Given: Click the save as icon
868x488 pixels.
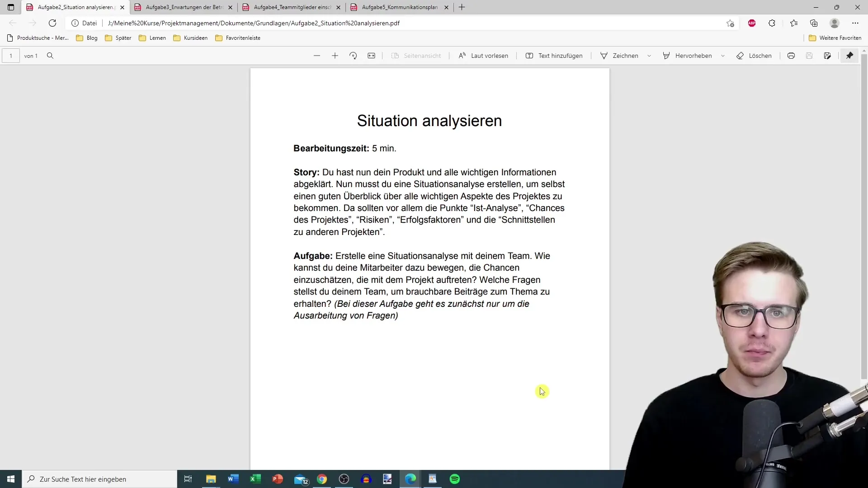Looking at the screenshot, I should 827,56.
